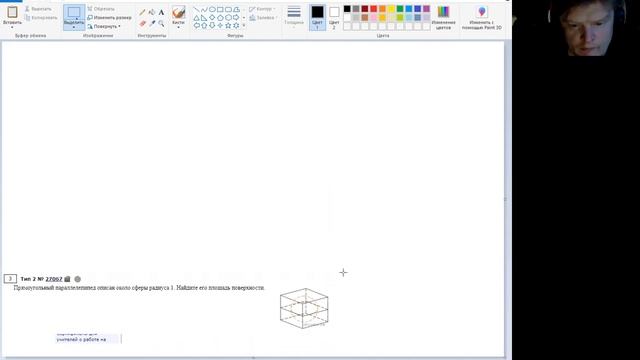Choose the Triangle shape
Viewport: 640px width, 360px height.
click(x=196, y=18)
